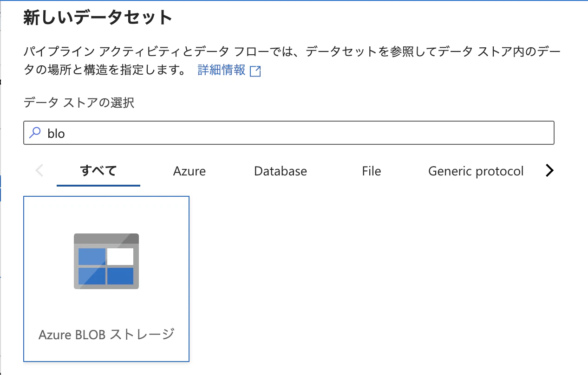This screenshot has width=588, height=375.
Task: Switch to the すべて tab
Action: pyautogui.click(x=98, y=171)
